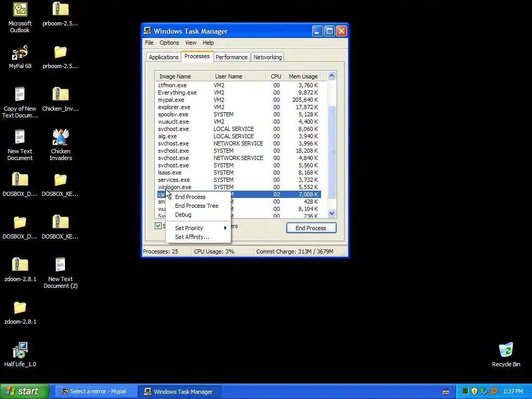This screenshot has width=532, height=399.
Task: Select the alg.exe process row
Action: click(x=239, y=136)
